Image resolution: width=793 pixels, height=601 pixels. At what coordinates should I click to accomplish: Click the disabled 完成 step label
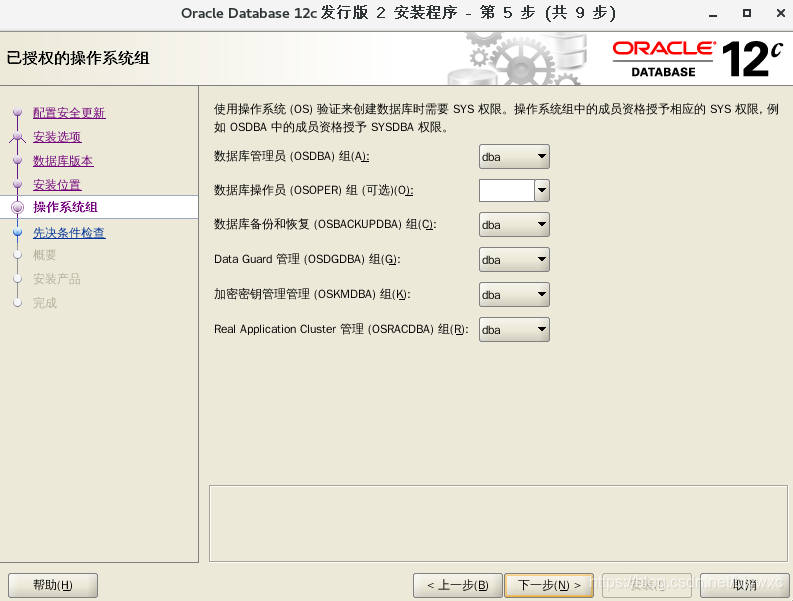pos(45,303)
